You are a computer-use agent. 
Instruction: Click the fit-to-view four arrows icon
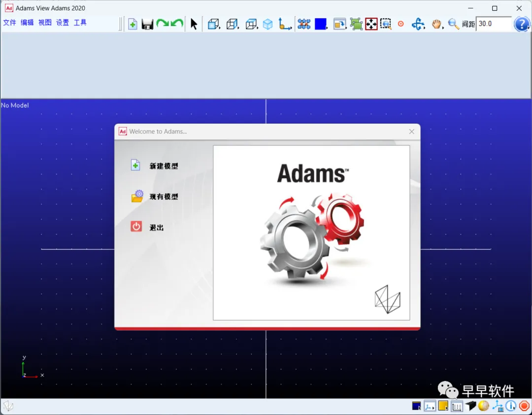[371, 24]
